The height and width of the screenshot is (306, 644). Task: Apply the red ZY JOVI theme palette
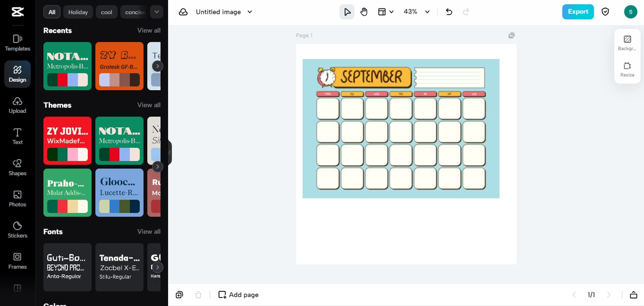67,140
